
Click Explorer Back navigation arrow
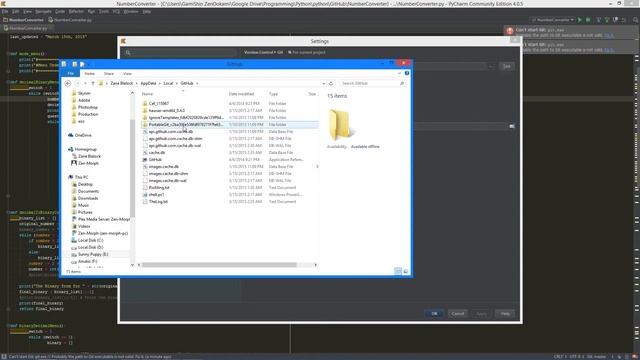tap(68, 83)
